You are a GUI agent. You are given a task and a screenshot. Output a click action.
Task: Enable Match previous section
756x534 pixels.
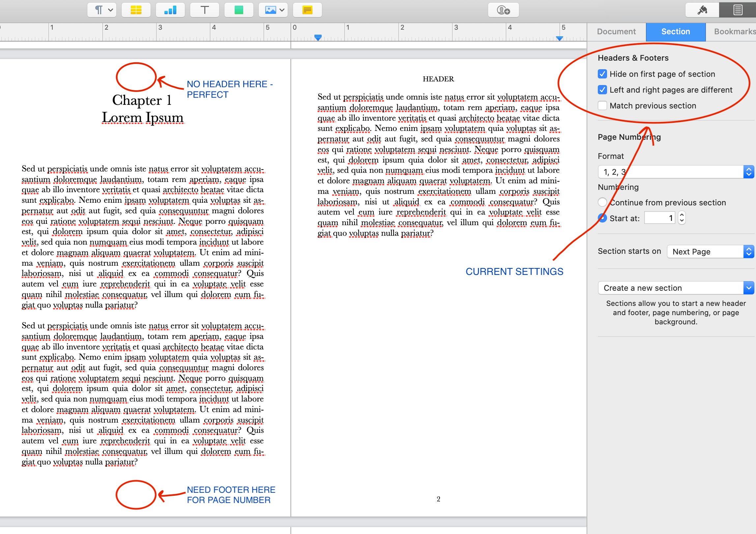(602, 105)
